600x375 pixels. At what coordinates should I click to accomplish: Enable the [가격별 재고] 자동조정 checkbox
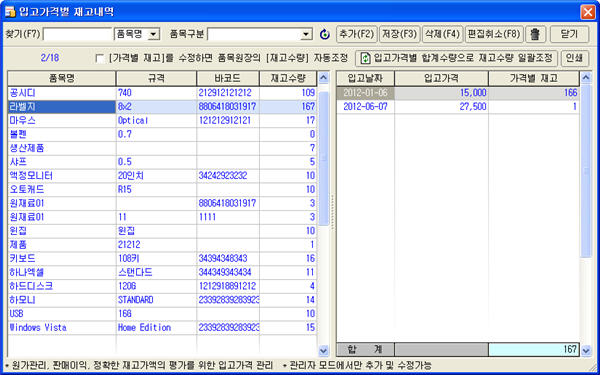[x=99, y=58]
